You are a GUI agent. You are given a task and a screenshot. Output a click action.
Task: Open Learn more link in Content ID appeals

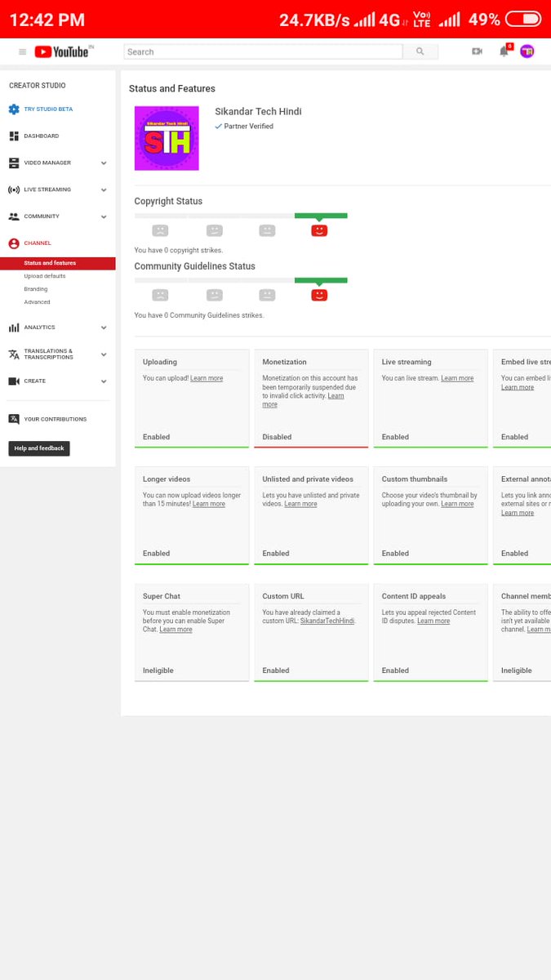click(x=433, y=621)
